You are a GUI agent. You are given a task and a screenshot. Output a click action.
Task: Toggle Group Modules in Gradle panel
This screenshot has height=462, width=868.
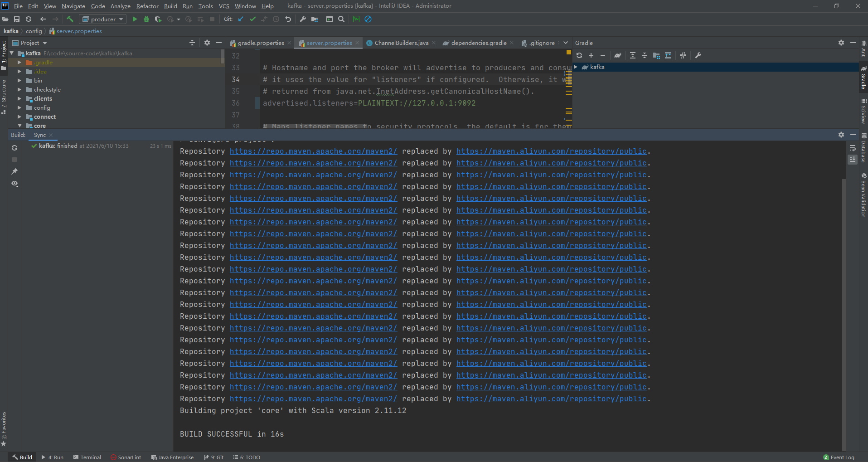[x=656, y=55]
